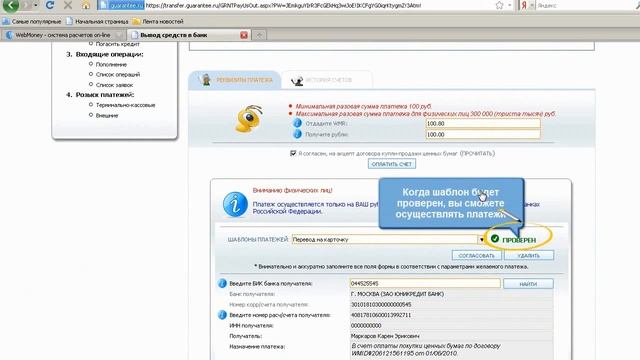Image resolution: width=640 pixels, height=360 pixels.
Task: Open the "Начальная страница" bookmark
Action: point(97,21)
